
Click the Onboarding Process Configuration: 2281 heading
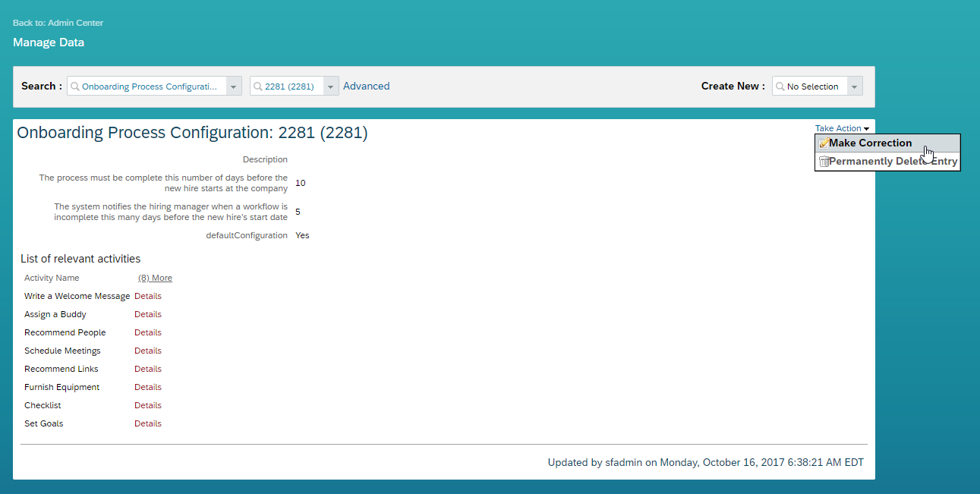click(192, 133)
